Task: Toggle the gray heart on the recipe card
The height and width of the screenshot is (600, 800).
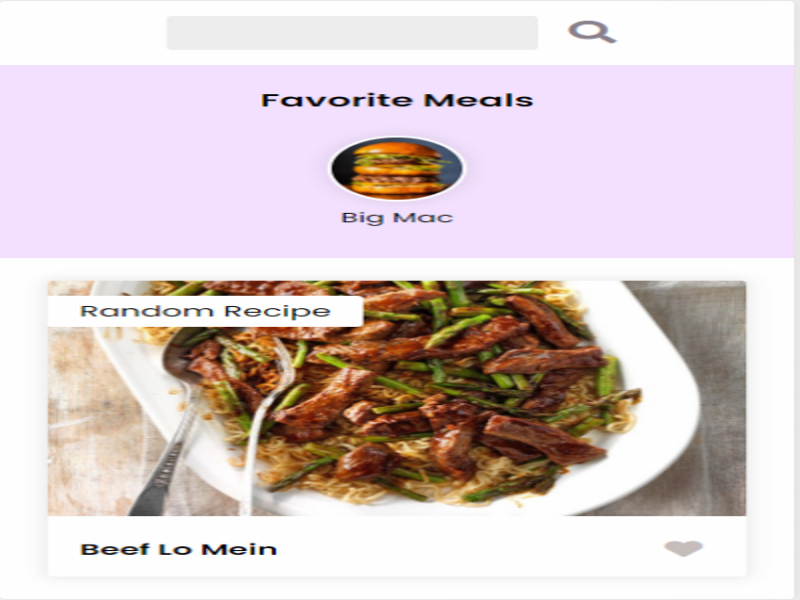Action: pos(683,548)
